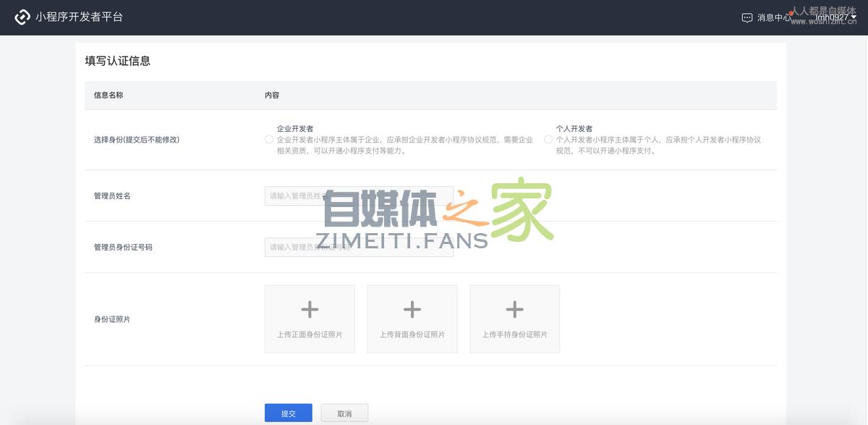Click the 提交 submit button
The image size is (868, 425).
(288, 412)
